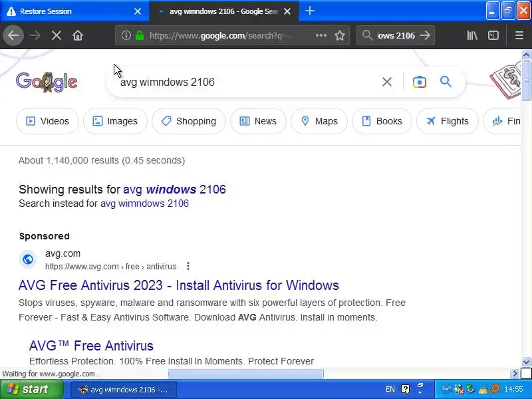532x399 pixels.
Task: Search instead for avg wimndows 2106
Action: [x=144, y=203]
